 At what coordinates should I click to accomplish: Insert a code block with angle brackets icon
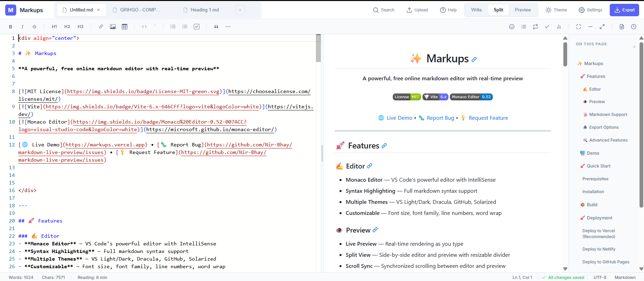click(144, 27)
